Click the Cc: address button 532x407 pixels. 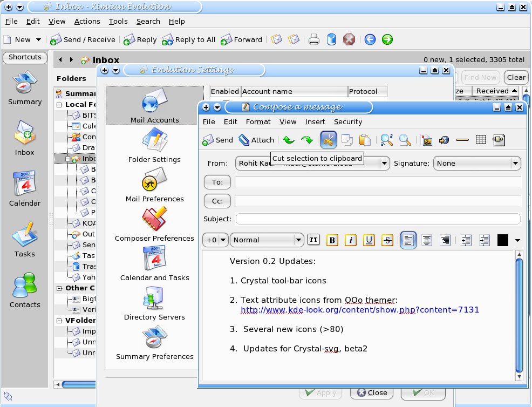pos(217,201)
